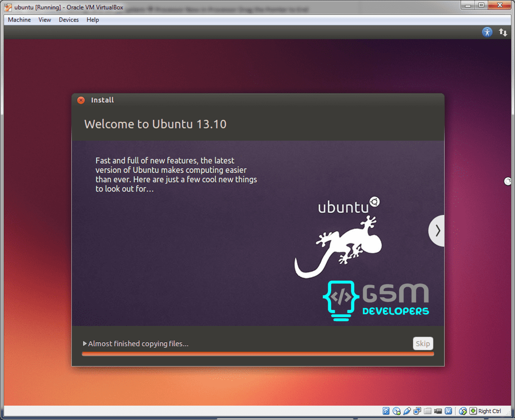Open the network arrows indicator in panel
The height and width of the screenshot is (420, 515).
tap(503, 32)
